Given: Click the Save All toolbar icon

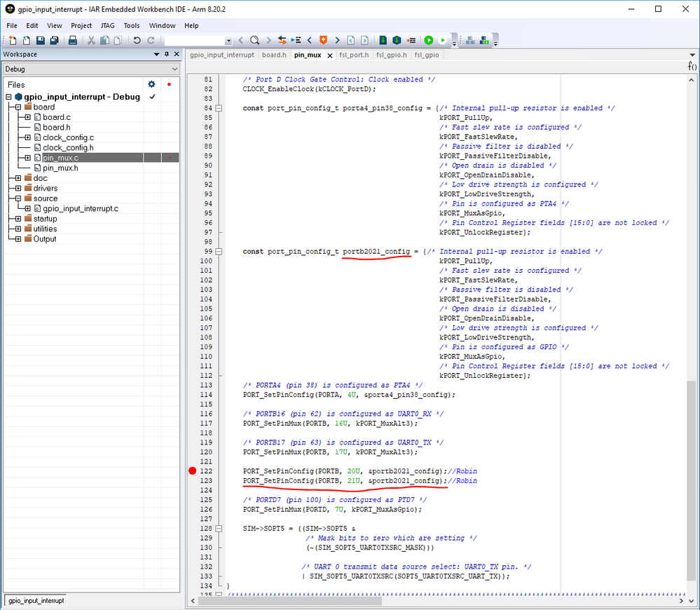Looking at the screenshot, I should pyautogui.click(x=54, y=41).
